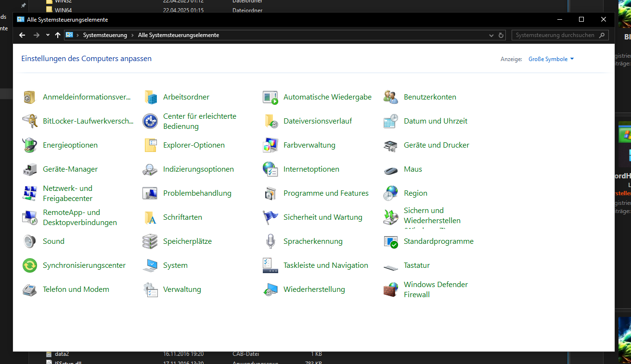Open the Speicherplätze drives icon
This screenshot has height=364, width=631.
pos(150,241)
